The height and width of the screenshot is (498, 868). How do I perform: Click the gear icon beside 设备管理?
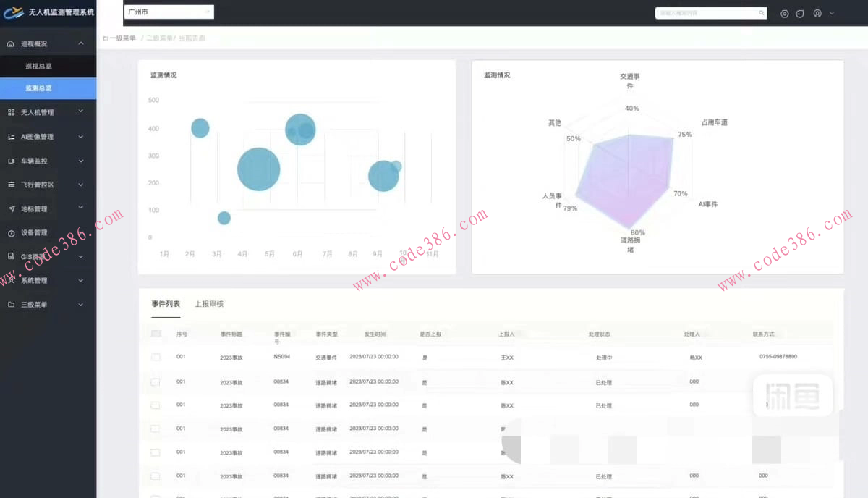tap(11, 233)
